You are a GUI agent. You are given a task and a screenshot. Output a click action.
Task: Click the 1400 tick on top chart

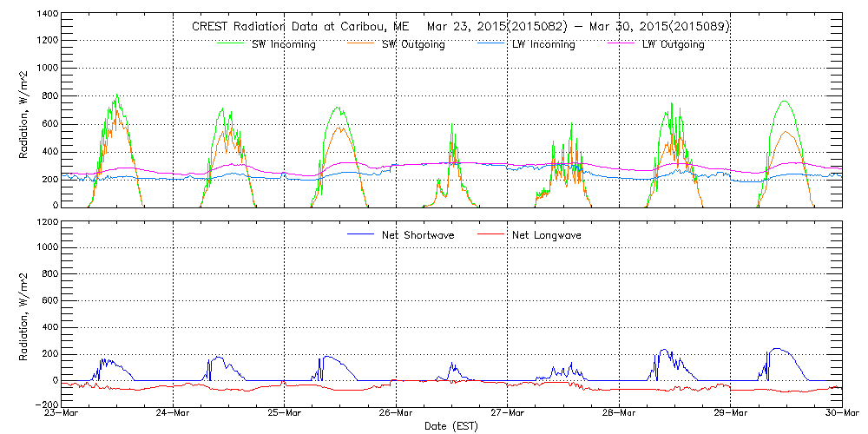point(47,15)
